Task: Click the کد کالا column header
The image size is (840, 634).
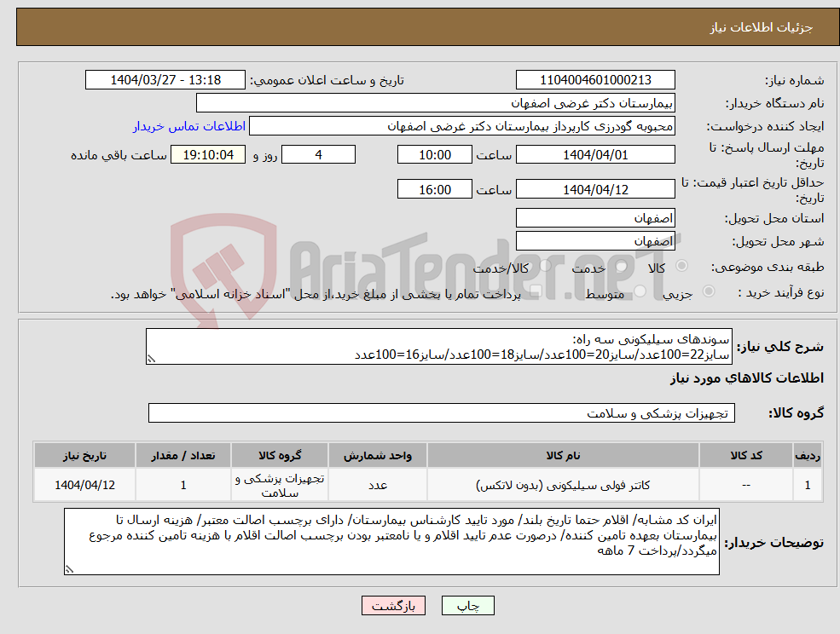Action: tap(746, 455)
